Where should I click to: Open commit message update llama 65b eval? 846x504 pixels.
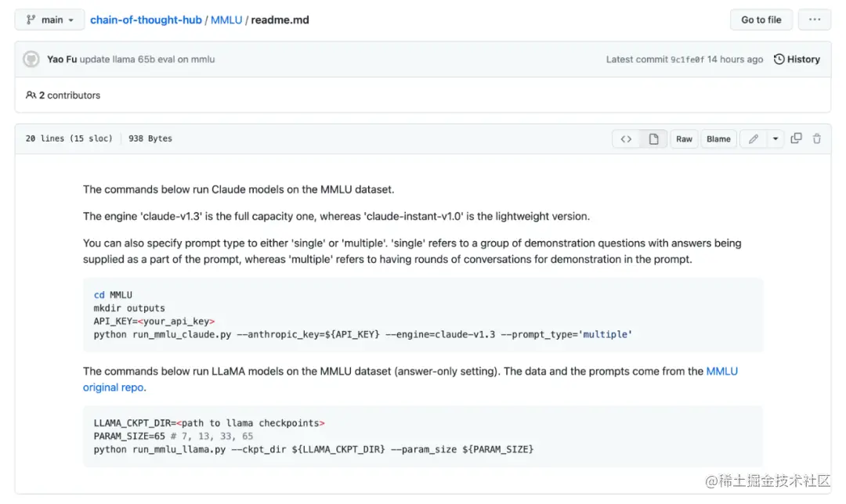click(x=147, y=59)
